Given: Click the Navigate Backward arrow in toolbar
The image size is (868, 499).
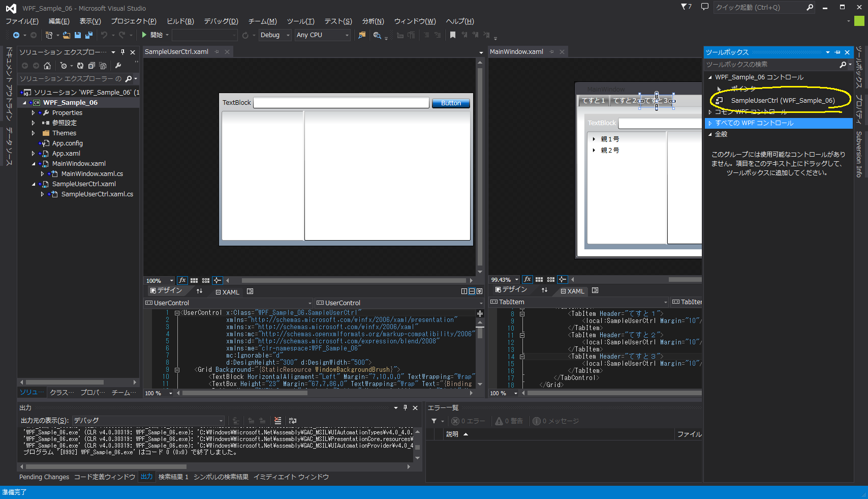Looking at the screenshot, I should coord(16,35).
